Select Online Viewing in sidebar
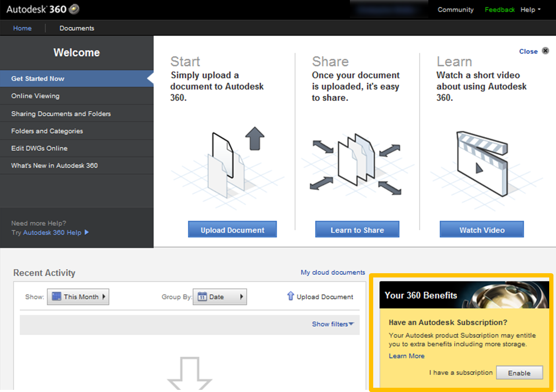This screenshot has height=392, width=556. (x=76, y=96)
